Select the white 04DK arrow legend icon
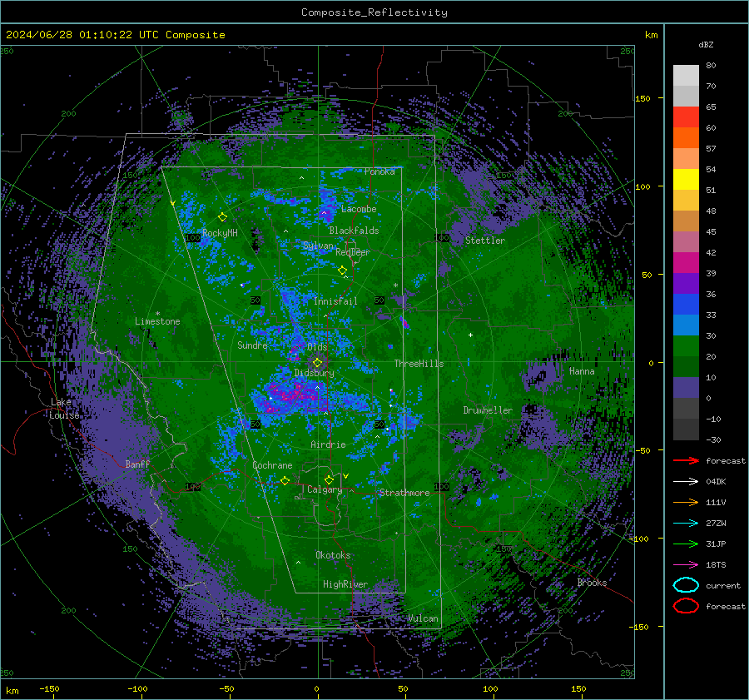This screenshot has width=749, height=700. 686,482
